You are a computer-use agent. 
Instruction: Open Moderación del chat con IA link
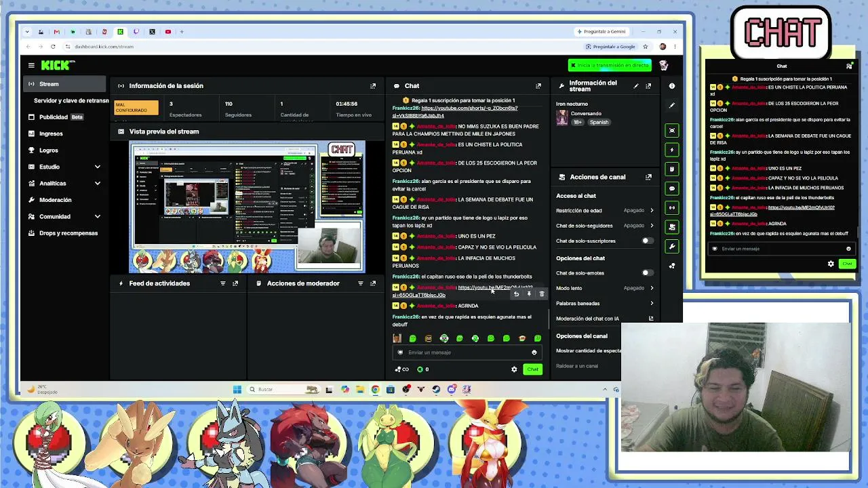[605, 319]
